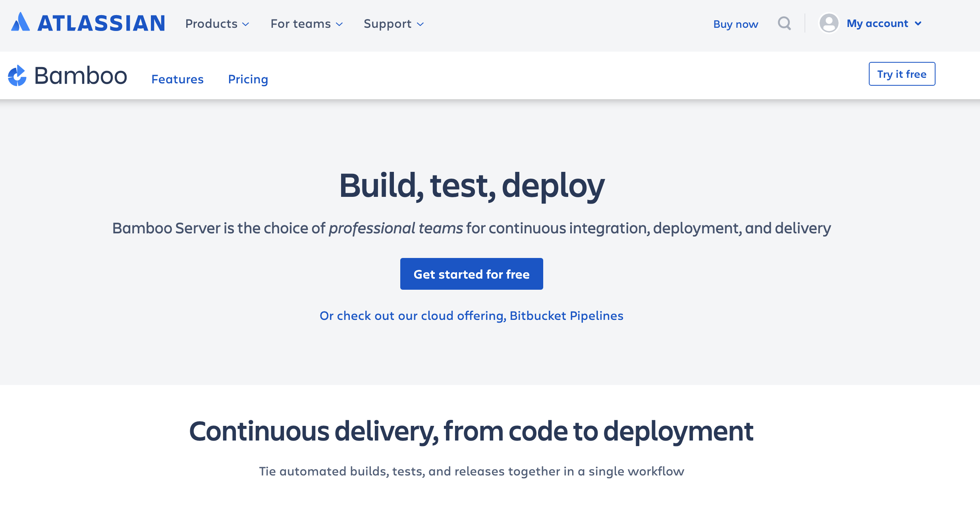Click the Build, test, deploy headline
The height and width of the screenshot is (508, 980).
[x=471, y=186]
